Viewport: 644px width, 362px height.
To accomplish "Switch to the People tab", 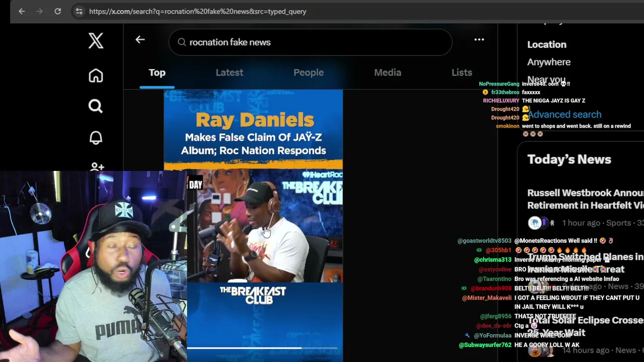I will [x=308, y=73].
